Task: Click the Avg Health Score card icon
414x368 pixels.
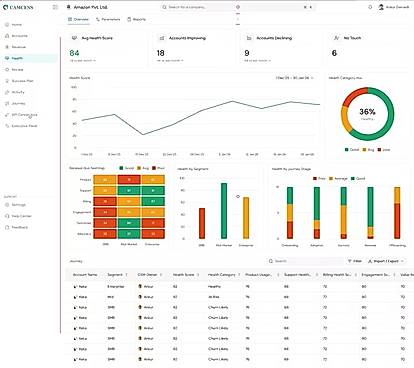Action: 74,38
